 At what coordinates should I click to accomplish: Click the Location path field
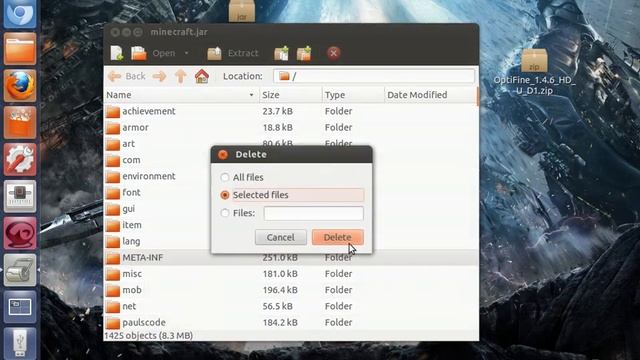(x=374, y=76)
